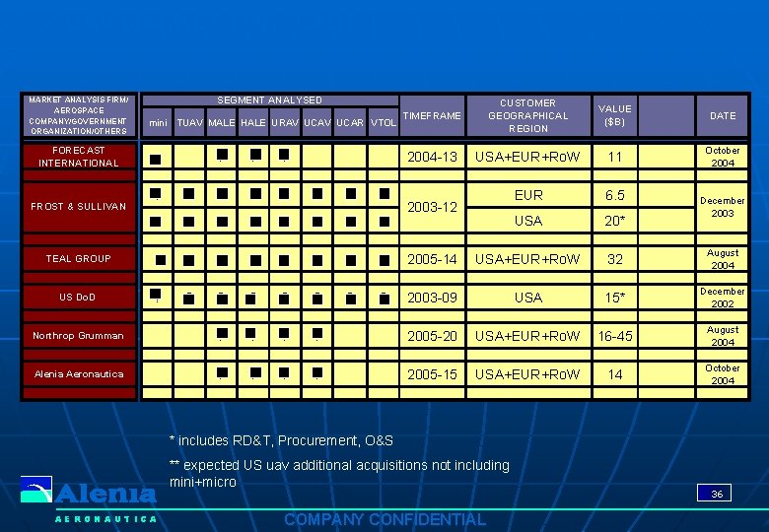Click the 'COMPANY CONFIDENTIAL' footer text
The image size is (769, 532).
pos(384,519)
